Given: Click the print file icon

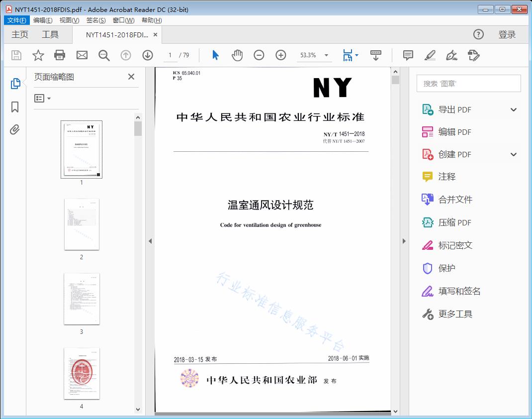Looking at the screenshot, I should 60,55.
